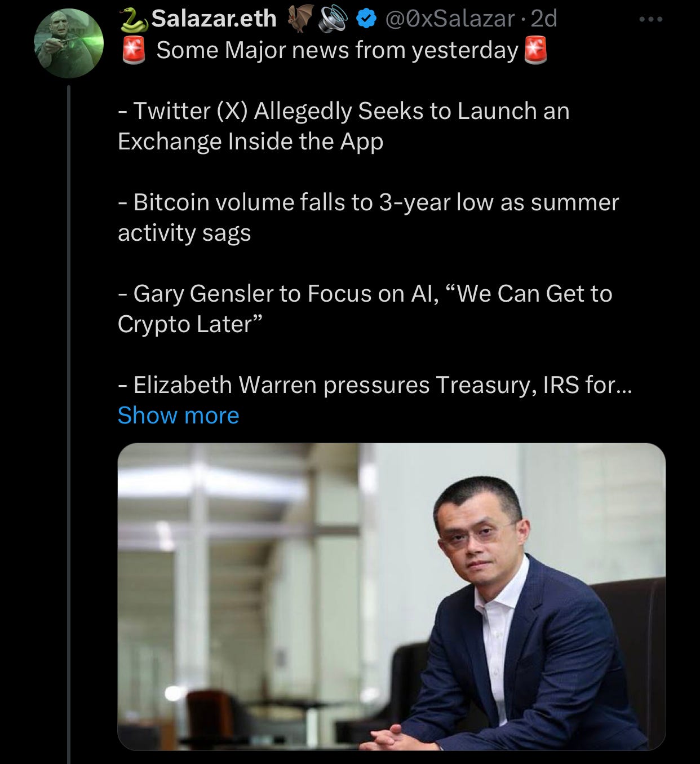Open the attached photo of the man
This screenshot has height=764, width=700.
pos(392,597)
